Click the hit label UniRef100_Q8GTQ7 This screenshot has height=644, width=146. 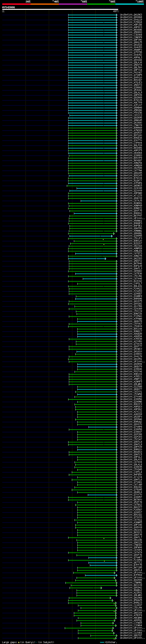pos(131,636)
